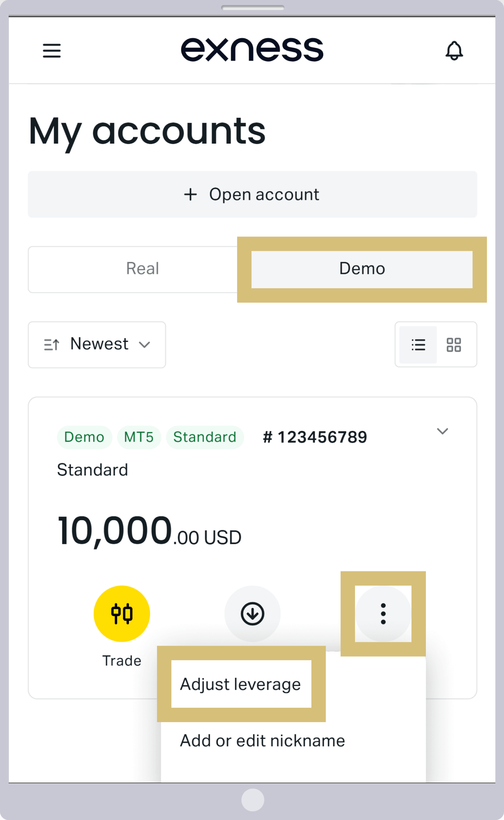Viewport: 504px width, 820px height.
Task: Choose Adjust leverage from menu
Action: pos(240,684)
